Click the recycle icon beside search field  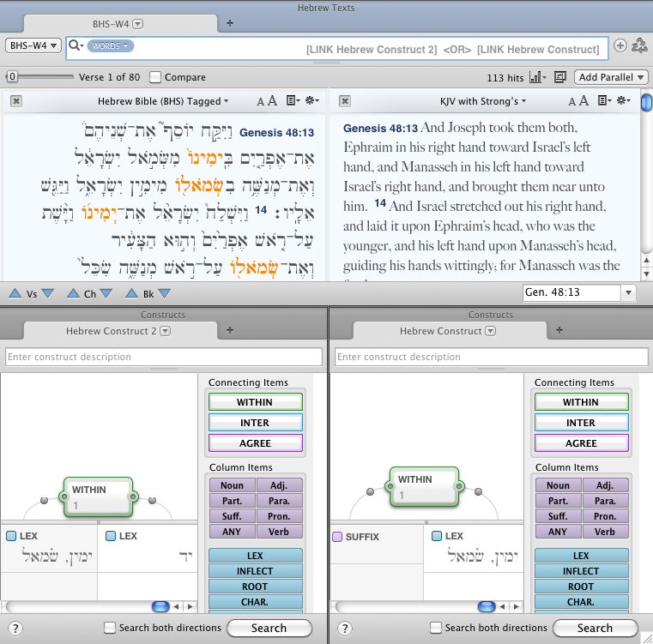pyautogui.click(x=641, y=45)
